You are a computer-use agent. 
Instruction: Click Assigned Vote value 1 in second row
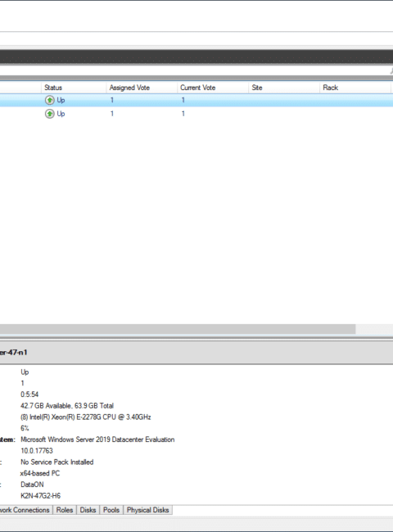[112, 114]
